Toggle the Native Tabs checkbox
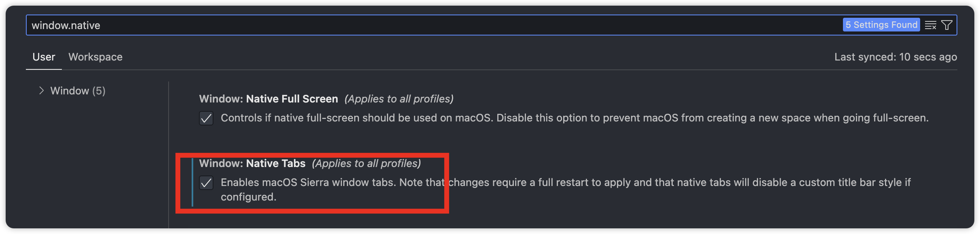This screenshot has width=980, height=234. pyautogui.click(x=206, y=183)
